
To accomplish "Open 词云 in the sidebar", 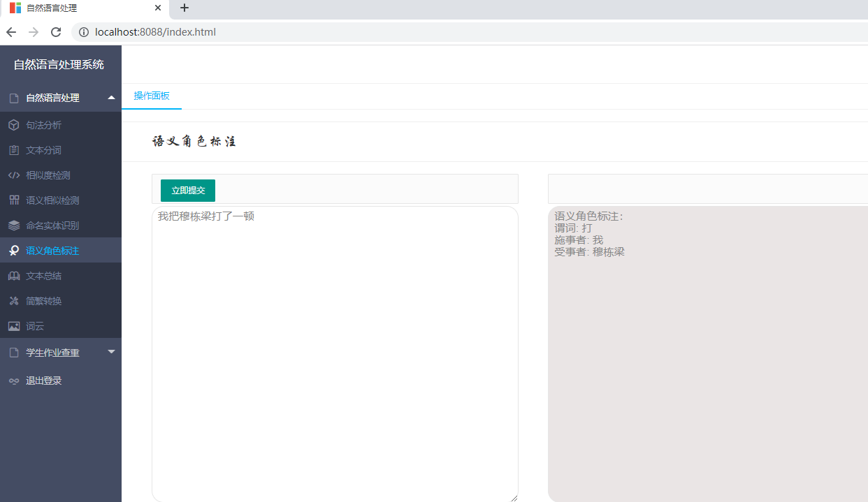I will (x=61, y=326).
